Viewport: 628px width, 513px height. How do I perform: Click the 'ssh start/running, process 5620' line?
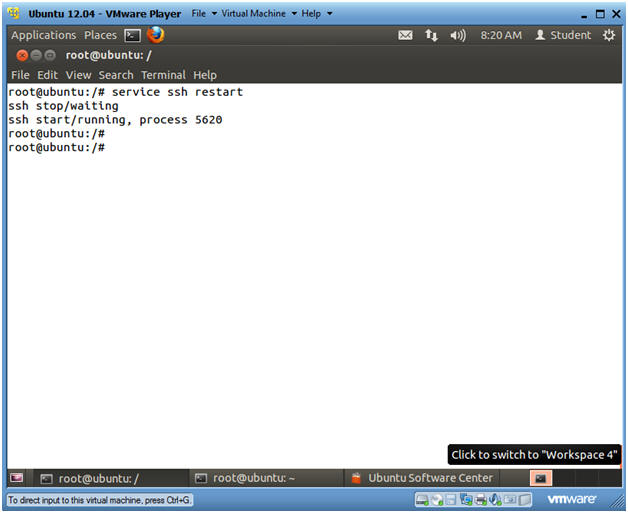coord(115,120)
